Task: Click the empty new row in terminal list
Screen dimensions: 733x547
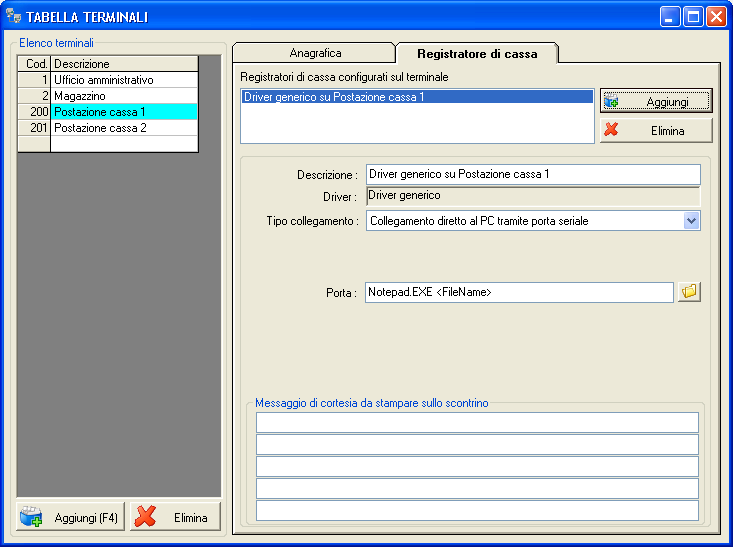Action: pyautogui.click(x=108, y=144)
